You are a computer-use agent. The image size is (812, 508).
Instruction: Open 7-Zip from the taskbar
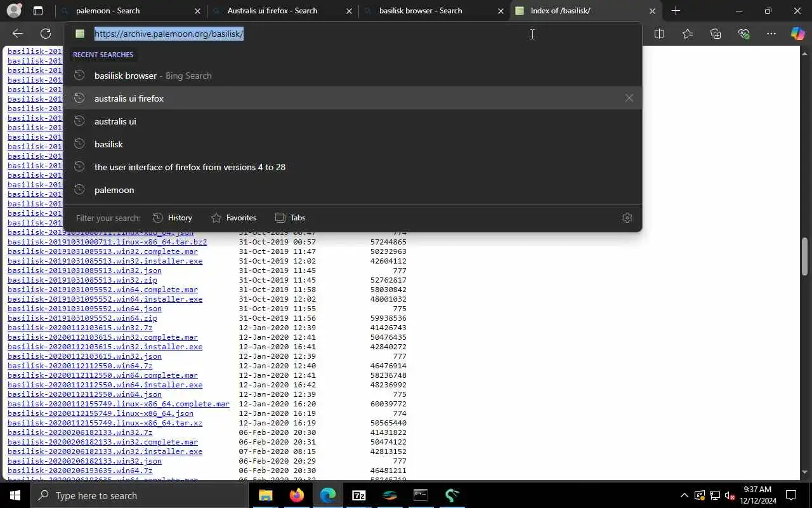tap(358, 495)
